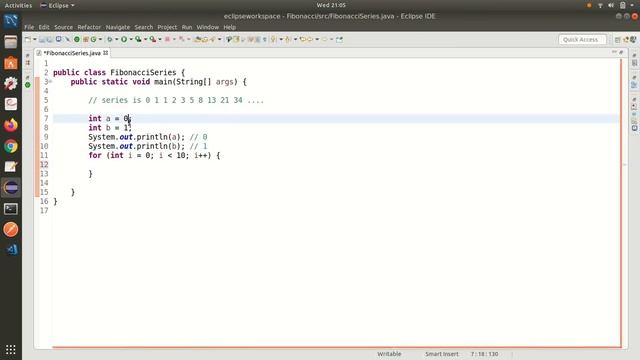
Task: Open the New wizard dropdown arrow
Action: (x=35, y=40)
